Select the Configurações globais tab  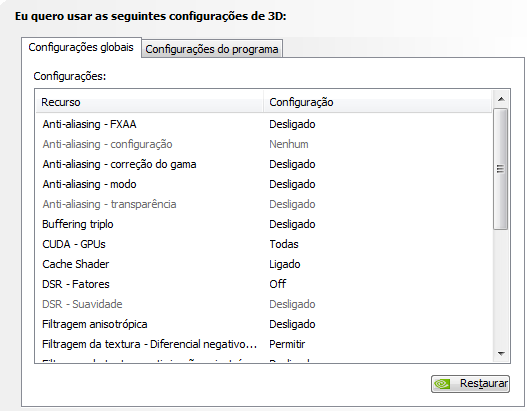click(x=81, y=47)
